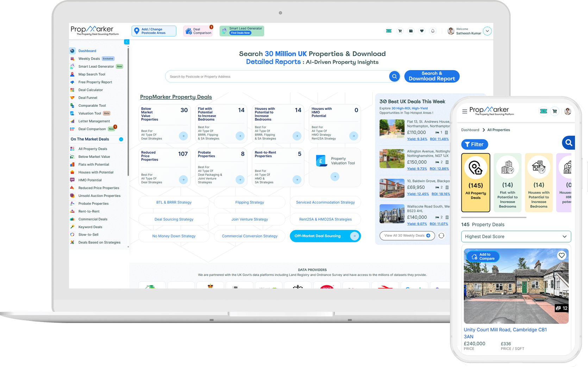Open Unity Court property photo on phone

point(516,286)
